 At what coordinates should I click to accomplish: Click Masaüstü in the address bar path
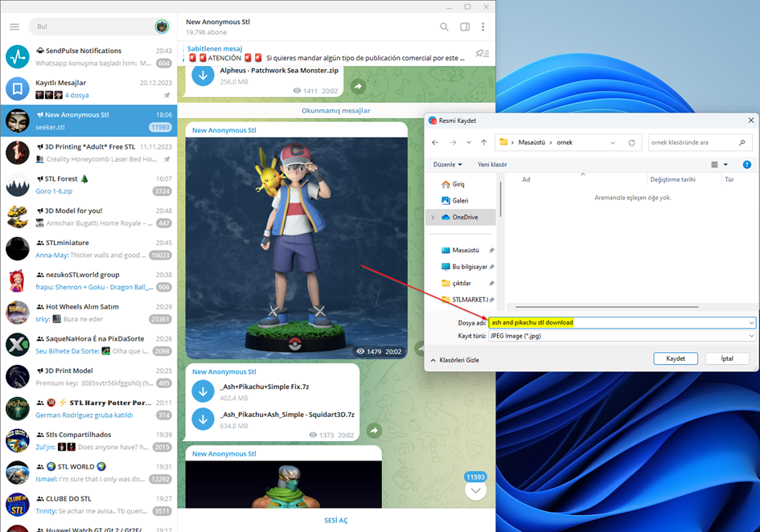pyautogui.click(x=532, y=142)
